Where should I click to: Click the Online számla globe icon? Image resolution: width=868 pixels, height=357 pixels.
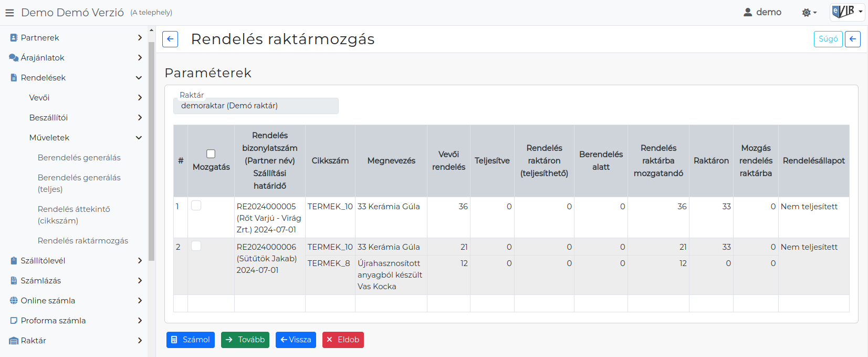(x=14, y=301)
